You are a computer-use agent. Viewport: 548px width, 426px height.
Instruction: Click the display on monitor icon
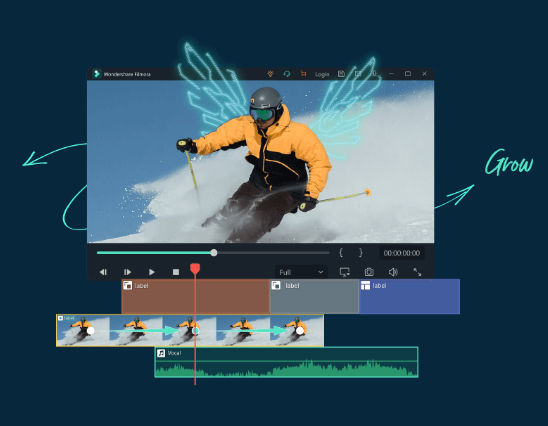point(345,272)
